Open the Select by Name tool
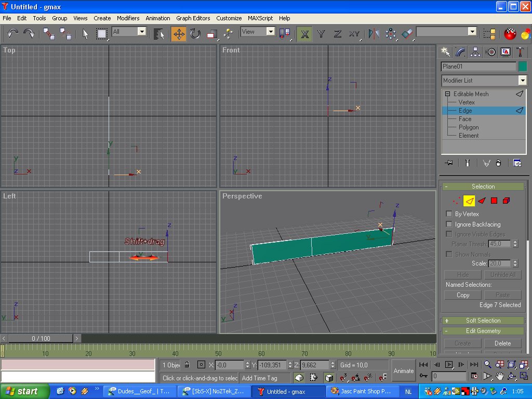 159,34
